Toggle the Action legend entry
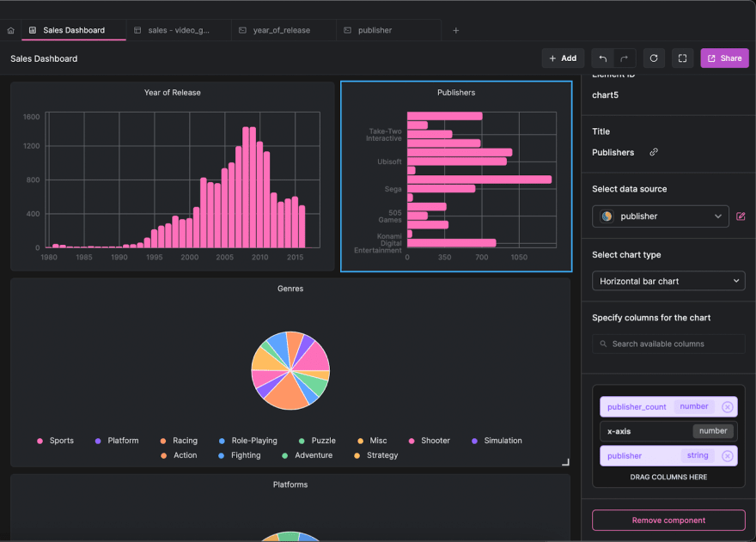Viewport: 756px width, 542px height. coord(179,455)
